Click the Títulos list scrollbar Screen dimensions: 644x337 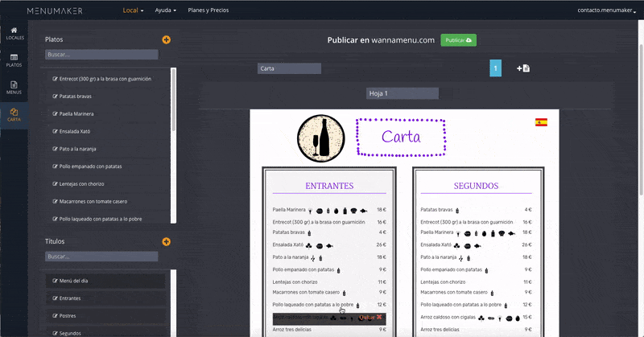(173, 303)
